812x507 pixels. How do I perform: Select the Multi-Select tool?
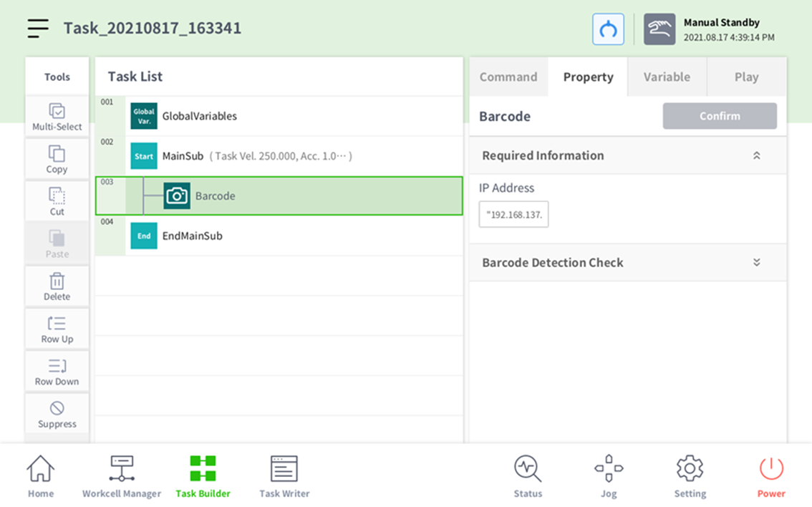(x=57, y=117)
